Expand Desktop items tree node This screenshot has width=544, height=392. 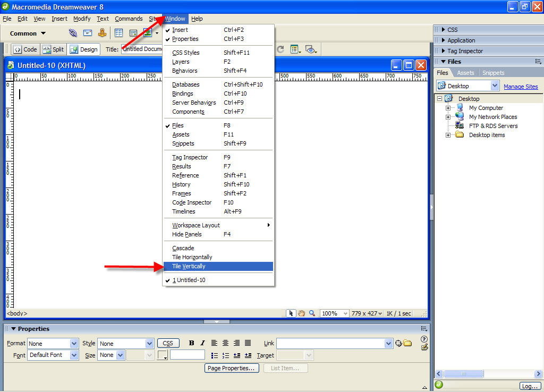pos(448,135)
